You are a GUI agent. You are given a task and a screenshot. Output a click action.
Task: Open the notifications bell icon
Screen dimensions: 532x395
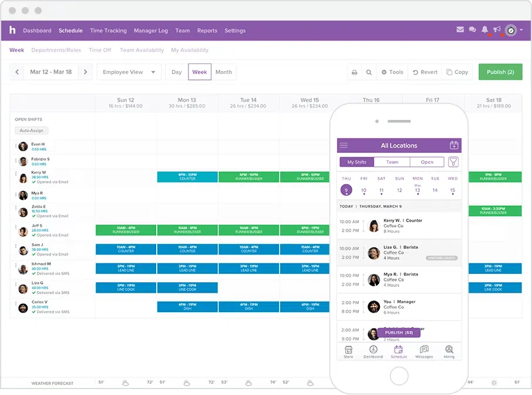point(485,29)
